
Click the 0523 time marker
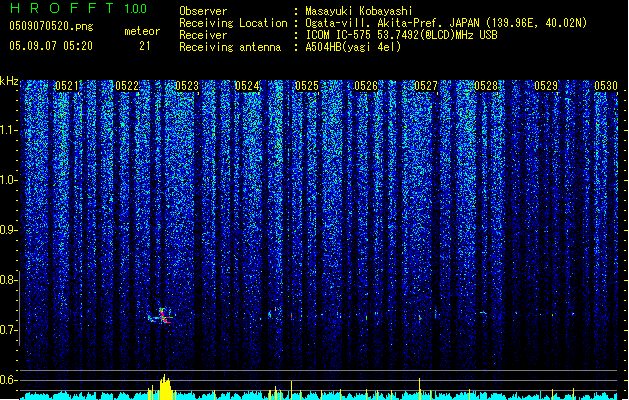pos(187,86)
